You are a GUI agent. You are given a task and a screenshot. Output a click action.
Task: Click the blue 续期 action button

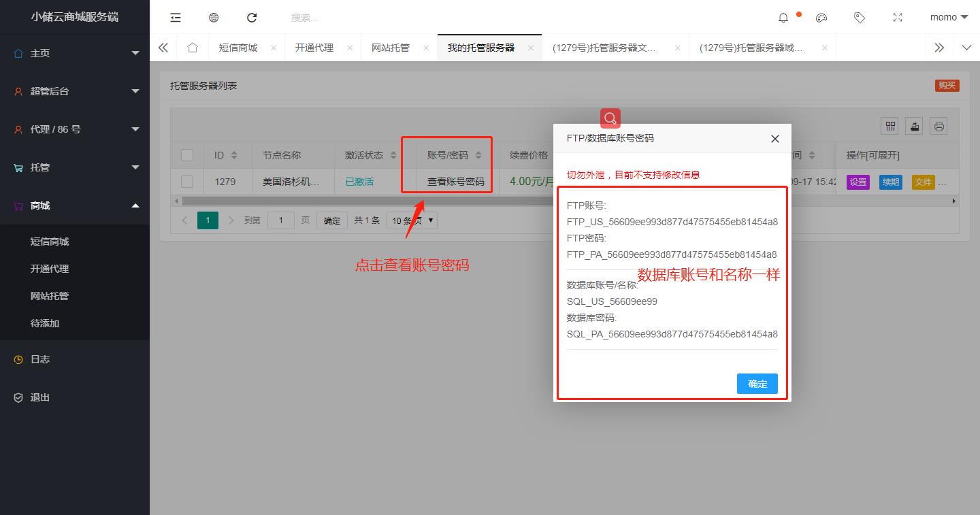(x=891, y=182)
